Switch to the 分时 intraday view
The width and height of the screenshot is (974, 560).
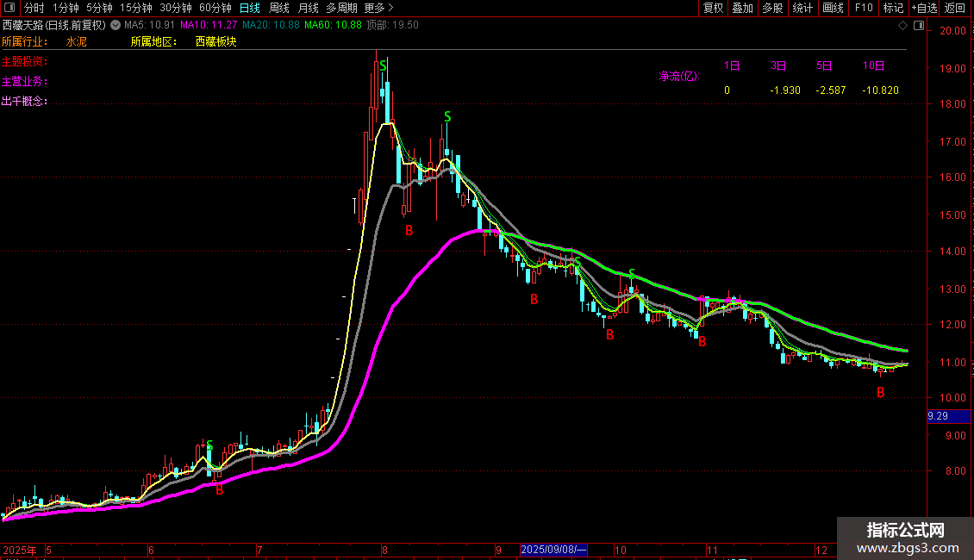[x=34, y=8]
